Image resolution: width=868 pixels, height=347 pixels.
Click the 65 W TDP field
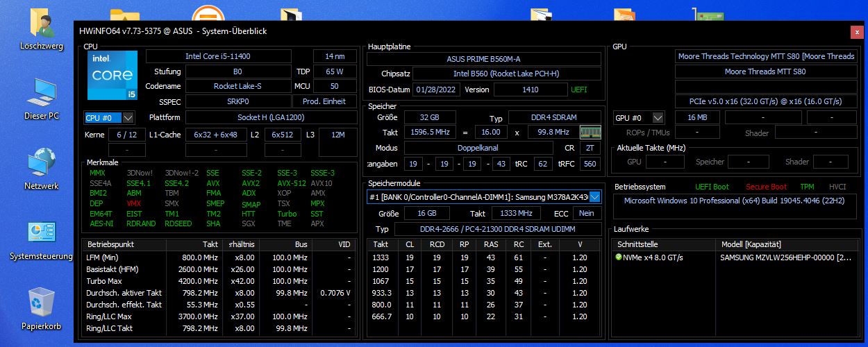point(334,71)
